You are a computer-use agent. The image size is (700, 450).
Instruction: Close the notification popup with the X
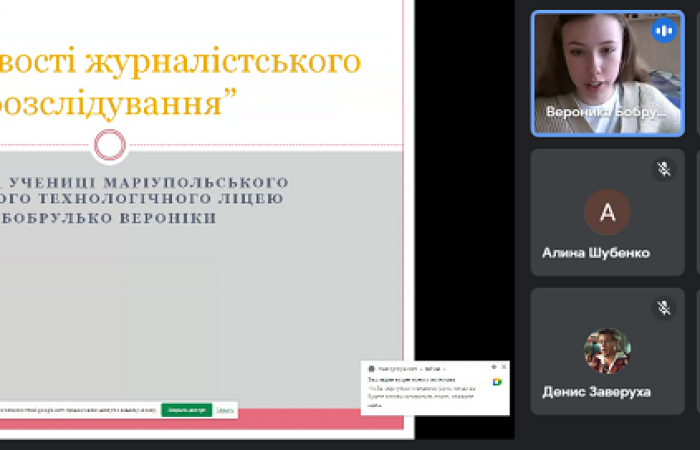pos(504,368)
